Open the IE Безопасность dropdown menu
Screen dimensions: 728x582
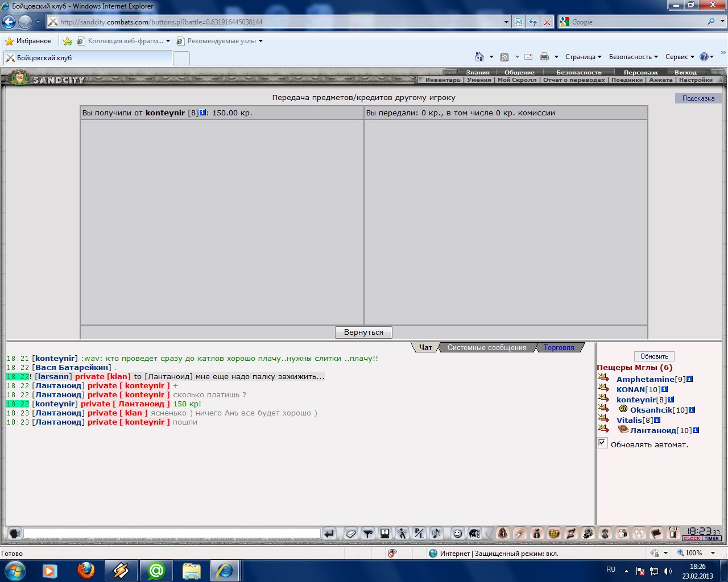[x=634, y=57]
